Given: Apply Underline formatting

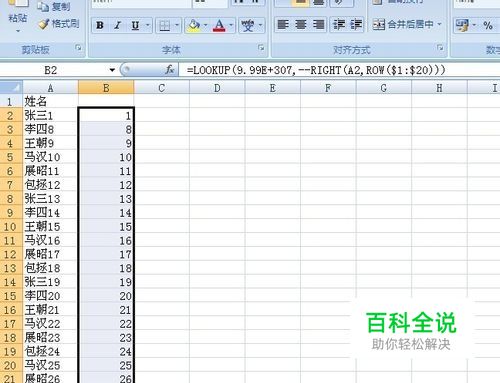Looking at the screenshot, I should coord(135,25).
